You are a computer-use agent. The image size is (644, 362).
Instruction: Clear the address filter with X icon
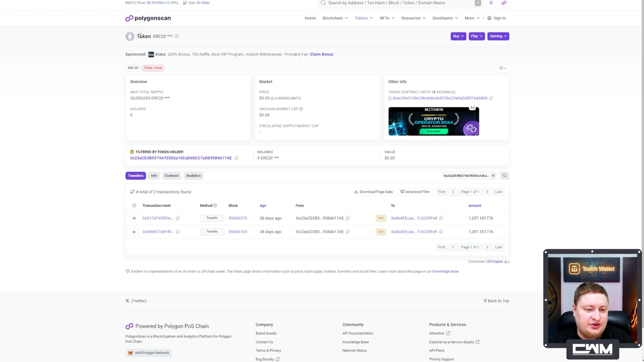pyautogui.click(x=493, y=175)
